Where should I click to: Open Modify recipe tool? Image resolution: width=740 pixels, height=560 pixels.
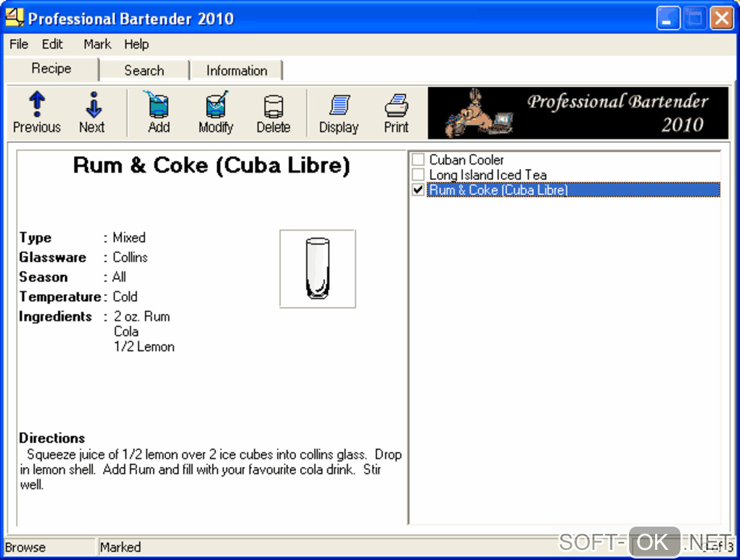pyautogui.click(x=216, y=112)
